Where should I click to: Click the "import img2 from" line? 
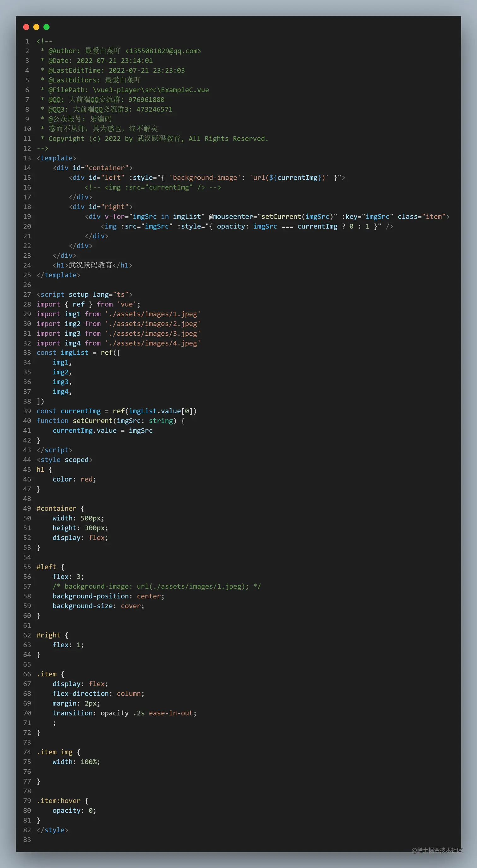[119, 324]
